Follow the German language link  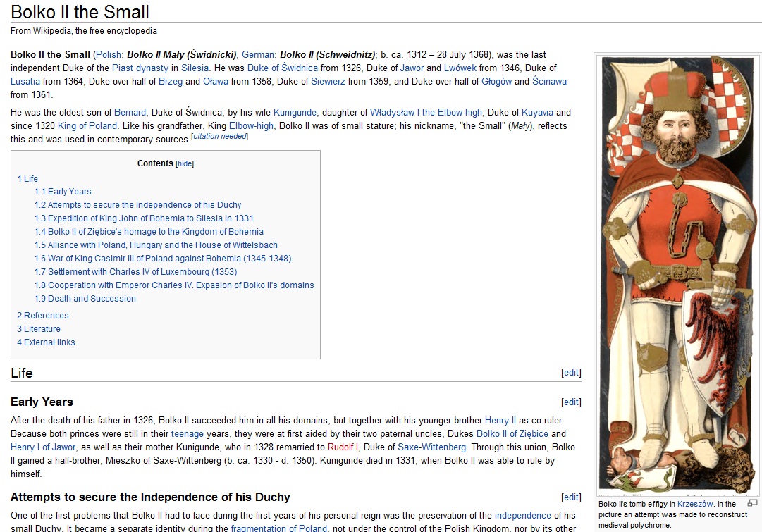coord(258,55)
